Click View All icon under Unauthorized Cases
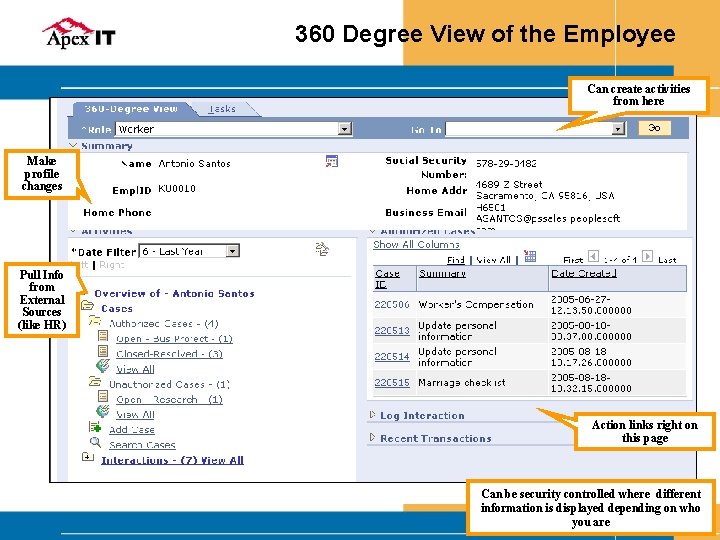This screenshot has width=720, height=540. pos(103,411)
